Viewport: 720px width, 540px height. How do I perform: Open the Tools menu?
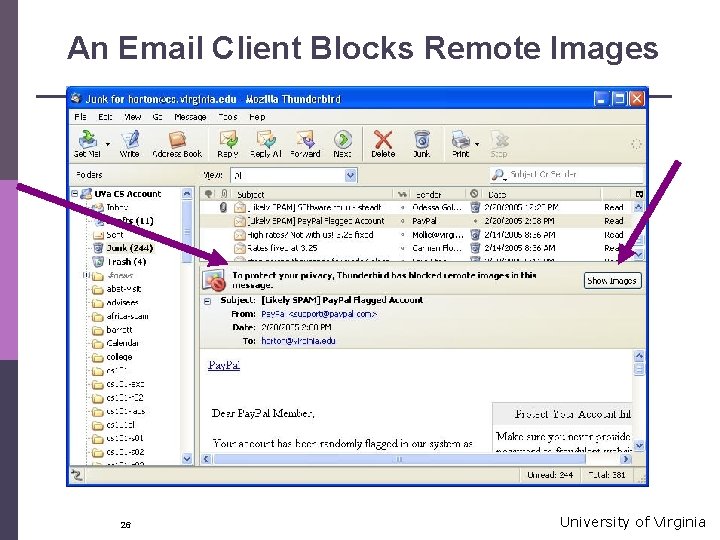(x=228, y=117)
